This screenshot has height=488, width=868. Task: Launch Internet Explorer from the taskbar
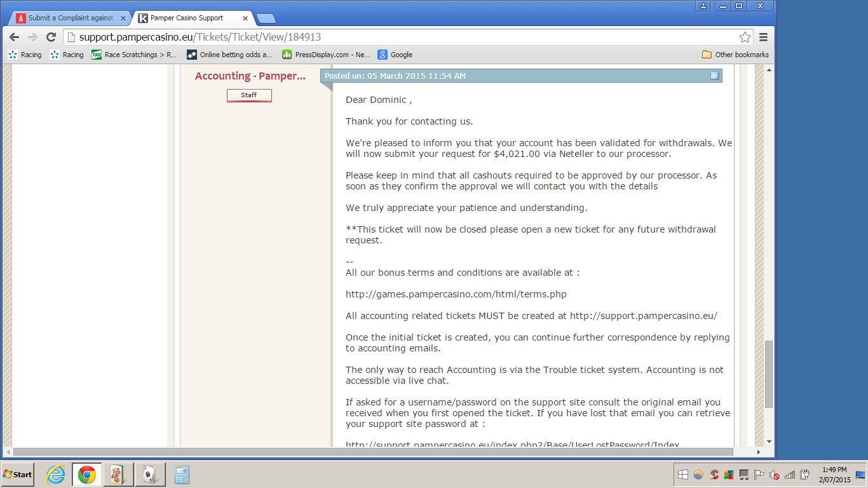56,475
